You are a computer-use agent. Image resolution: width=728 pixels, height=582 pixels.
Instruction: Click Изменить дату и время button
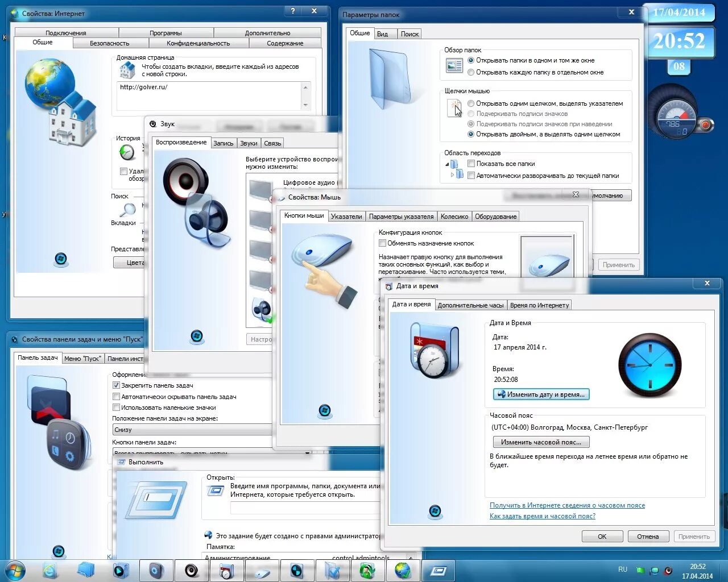click(x=541, y=394)
